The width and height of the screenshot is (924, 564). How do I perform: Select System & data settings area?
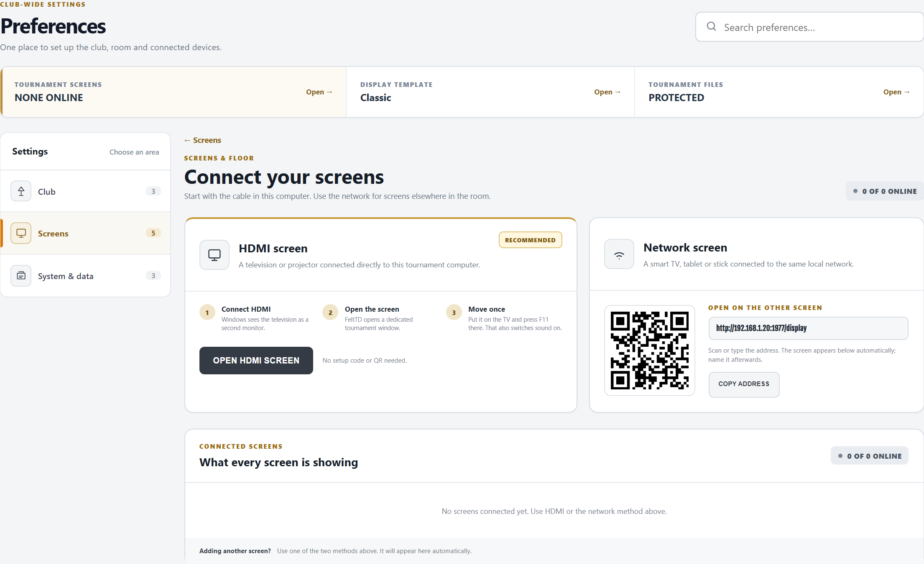coord(86,276)
